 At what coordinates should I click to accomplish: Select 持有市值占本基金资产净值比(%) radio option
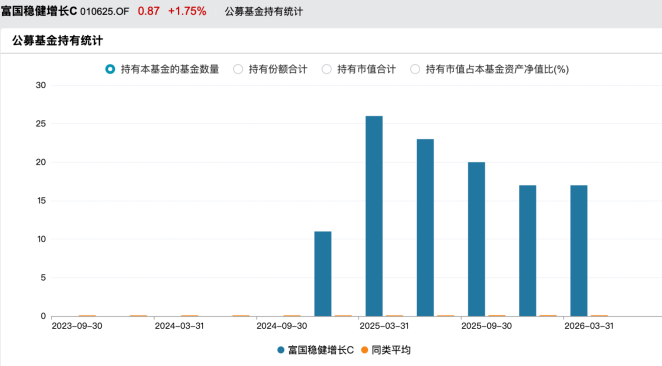(415, 69)
